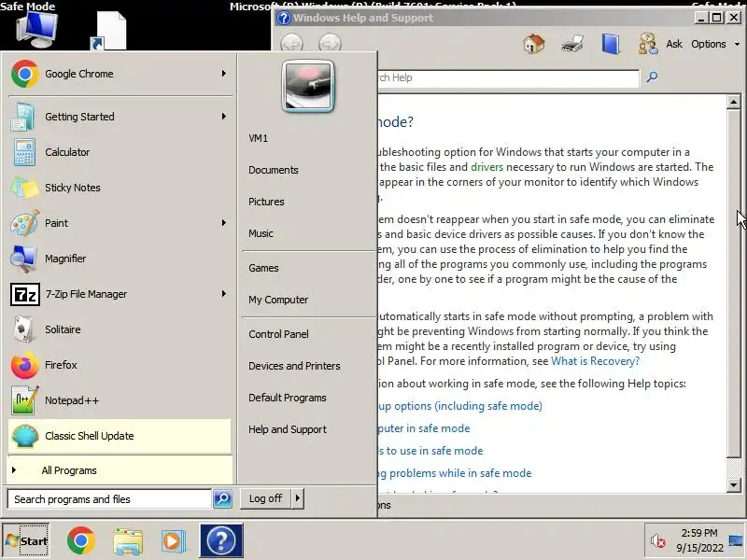
Task: Launch Paint from the Start menu
Action: point(120,223)
